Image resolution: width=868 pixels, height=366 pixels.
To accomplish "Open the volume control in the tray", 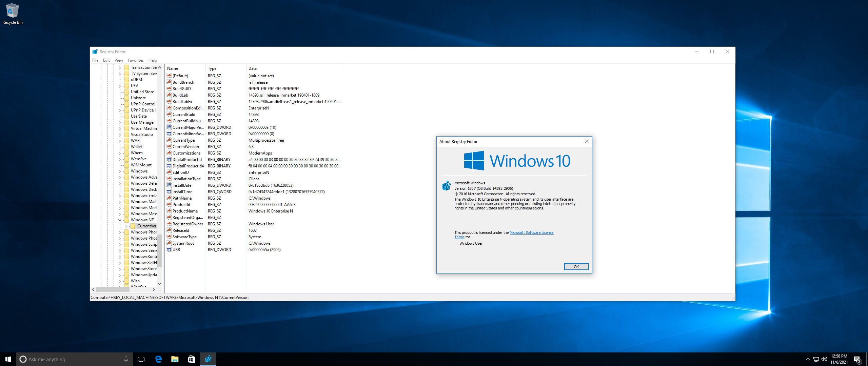I will coord(824,359).
